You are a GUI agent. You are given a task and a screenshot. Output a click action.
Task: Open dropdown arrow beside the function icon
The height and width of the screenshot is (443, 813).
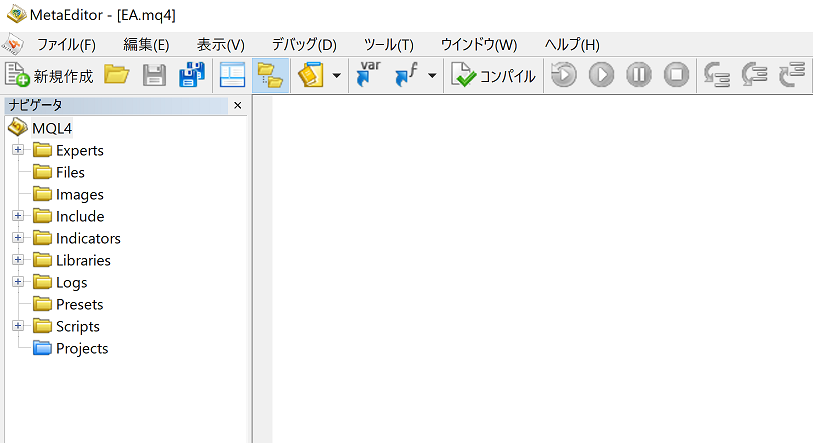(x=432, y=76)
